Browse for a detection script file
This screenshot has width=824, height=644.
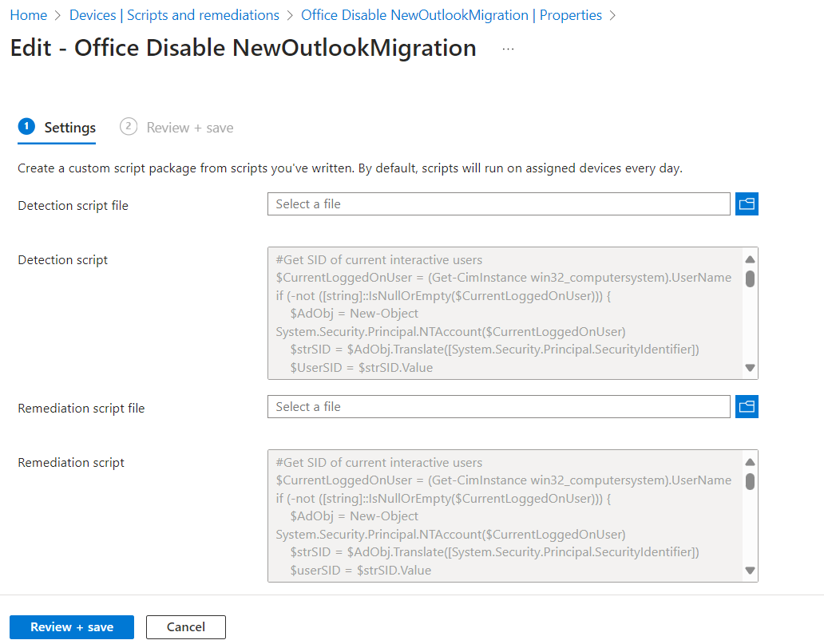coord(747,203)
